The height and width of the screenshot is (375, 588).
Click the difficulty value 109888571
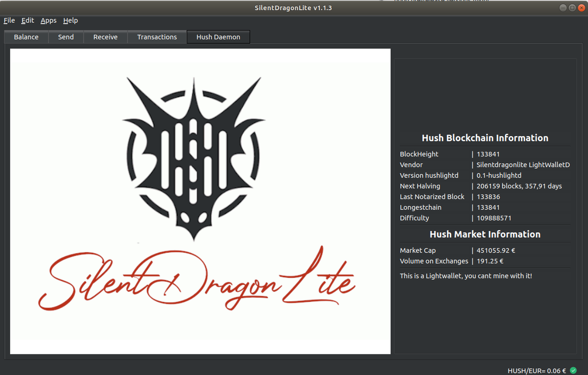pyautogui.click(x=494, y=218)
